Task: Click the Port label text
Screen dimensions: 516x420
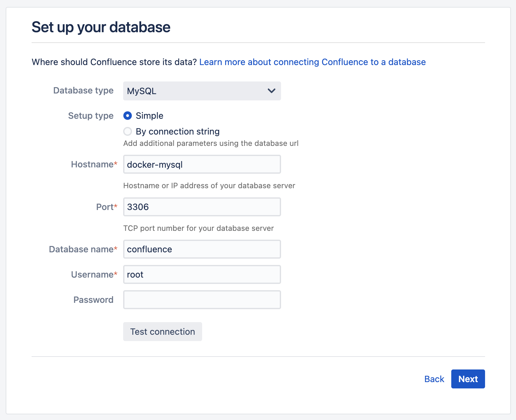Action: click(105, 207)
